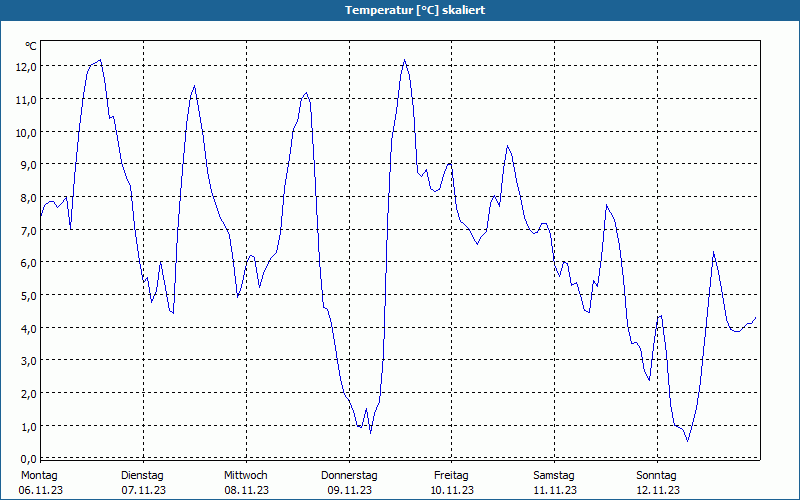Click the 6,0 y-axis value
Image resolution: width=800 pixels, height=500 pixels.
28,263
